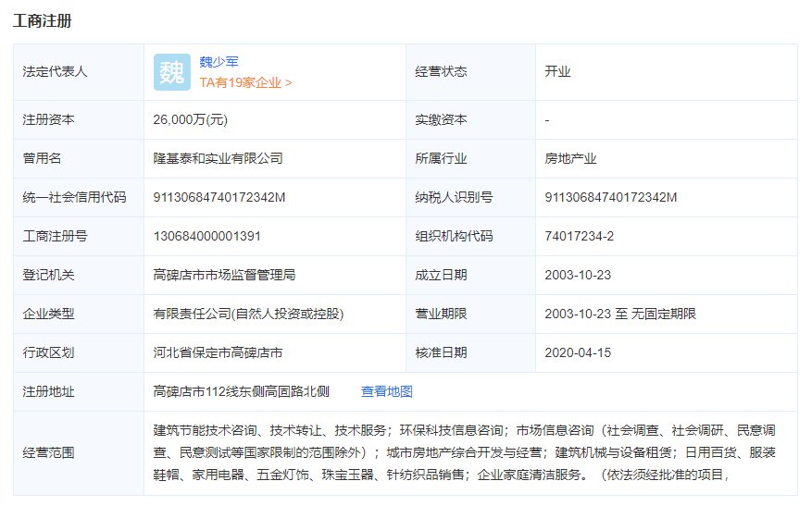Select company type 有限责任公司(自然人投资或控股)
The image size is (812, 506).
(x=248, y=314)
